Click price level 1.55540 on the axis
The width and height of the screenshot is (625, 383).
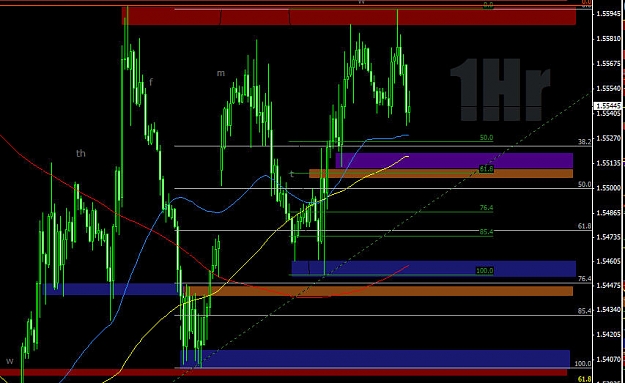[608, 88]
